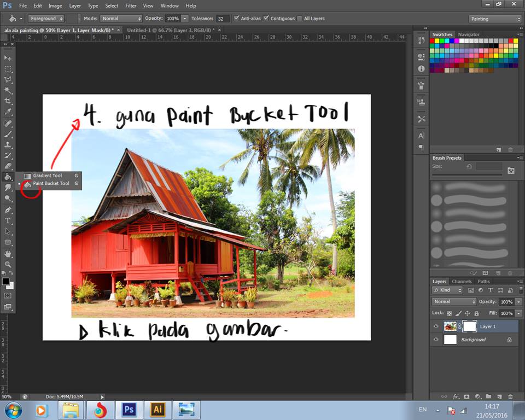Screen dimensions: 525x420
Task: Click the foreground color swatch
Action: (5, 281)
